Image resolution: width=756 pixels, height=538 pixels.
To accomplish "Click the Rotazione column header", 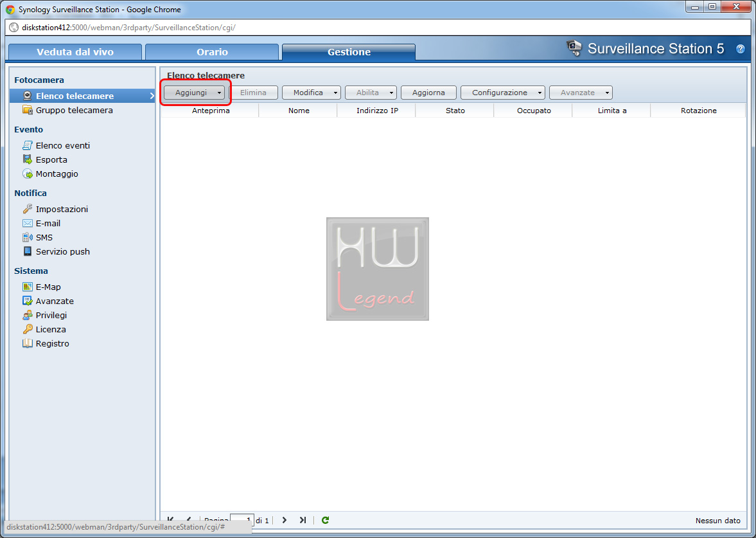I will tap(699, 111).
